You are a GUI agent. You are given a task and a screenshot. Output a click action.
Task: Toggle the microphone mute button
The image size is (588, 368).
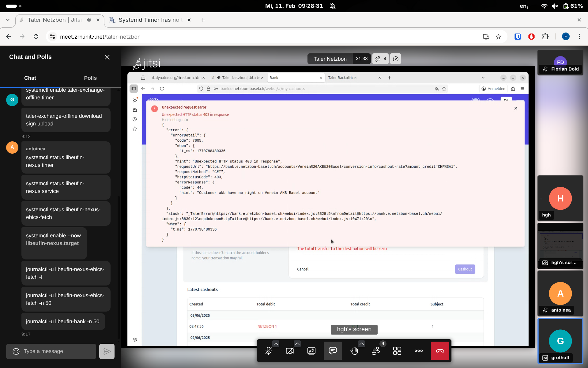[268, 351]
